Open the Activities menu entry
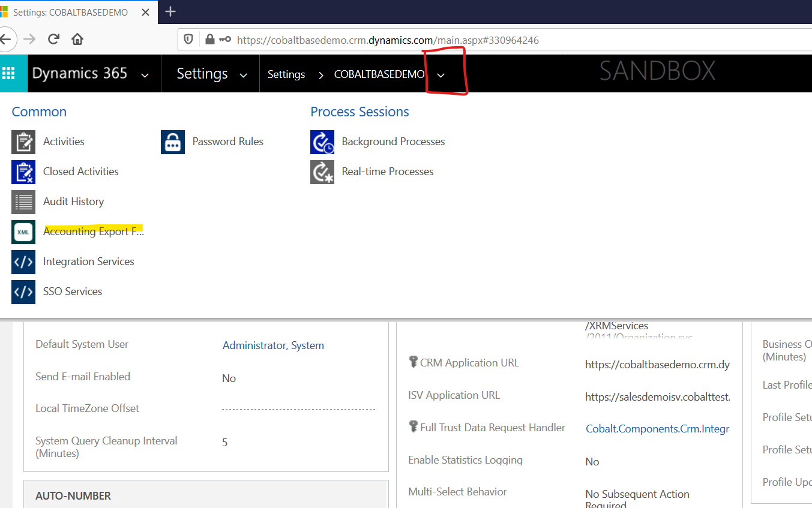 [64, 142]
